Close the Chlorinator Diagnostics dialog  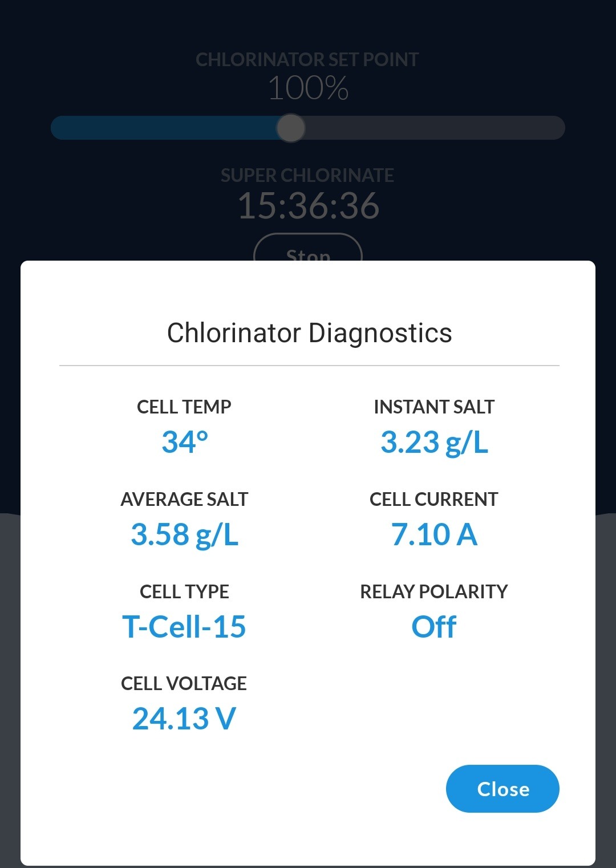pos(502,789)
